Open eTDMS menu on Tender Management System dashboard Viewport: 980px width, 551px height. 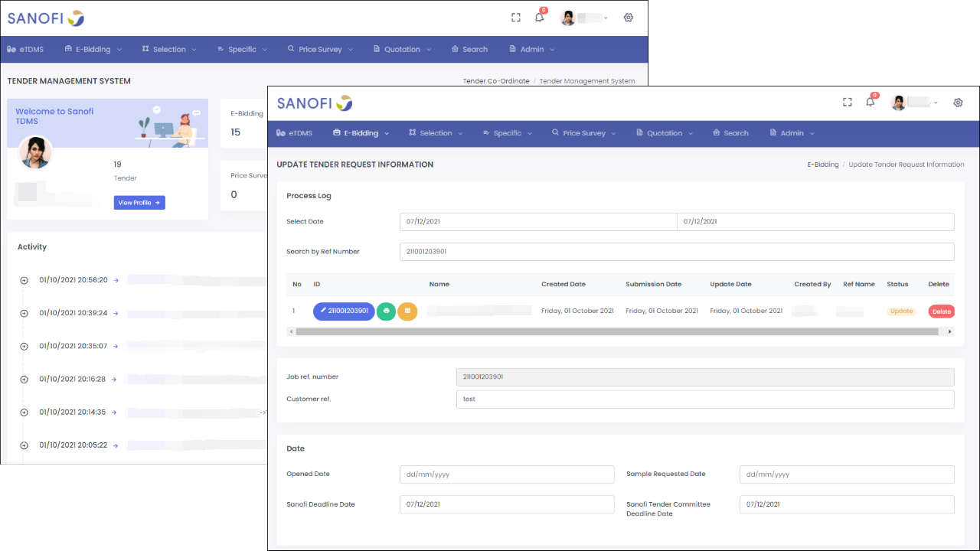click(x=25, y=50)
